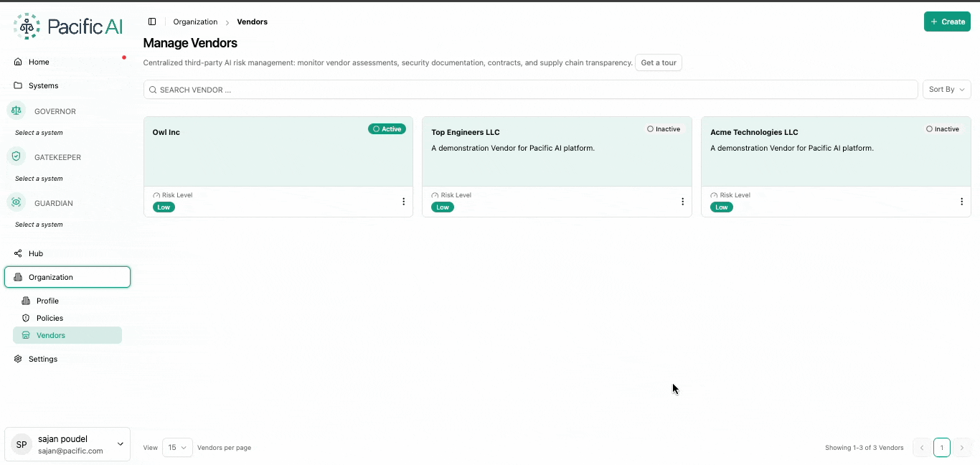Open the Top Engineers LLC three-dot menu
The width and height of the screenshot is (980, 465).
(x=683, y=202)
